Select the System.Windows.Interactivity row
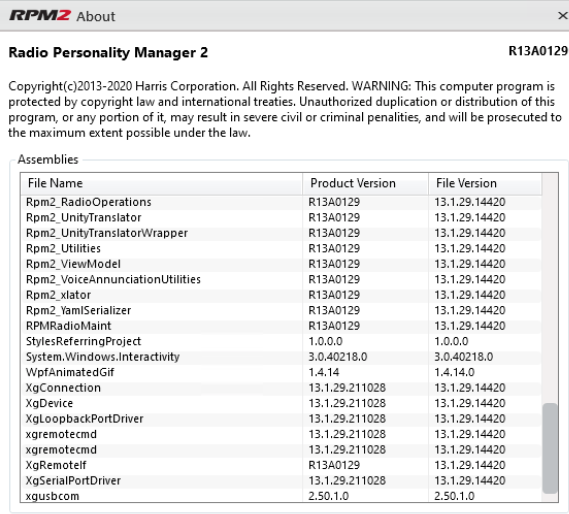Screen dimensions: 569x514 [281, 357]
